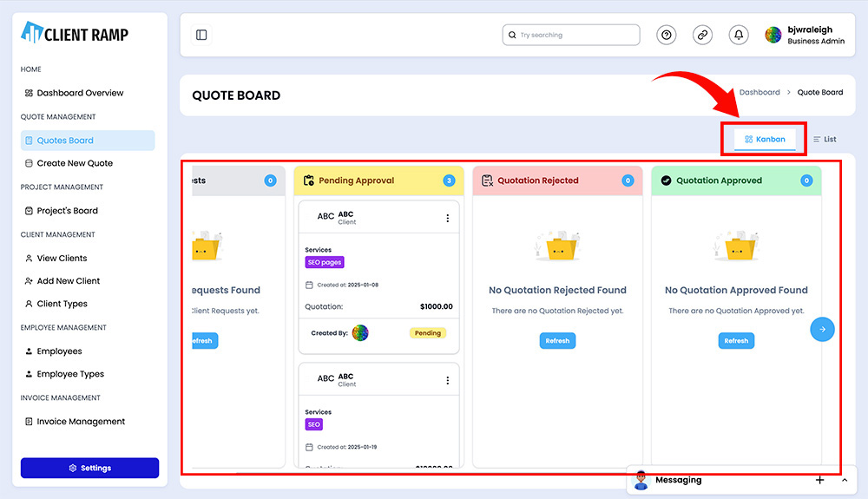
Task: Click the Quote Board breadcrumb
Action: (x=820, y=92)
